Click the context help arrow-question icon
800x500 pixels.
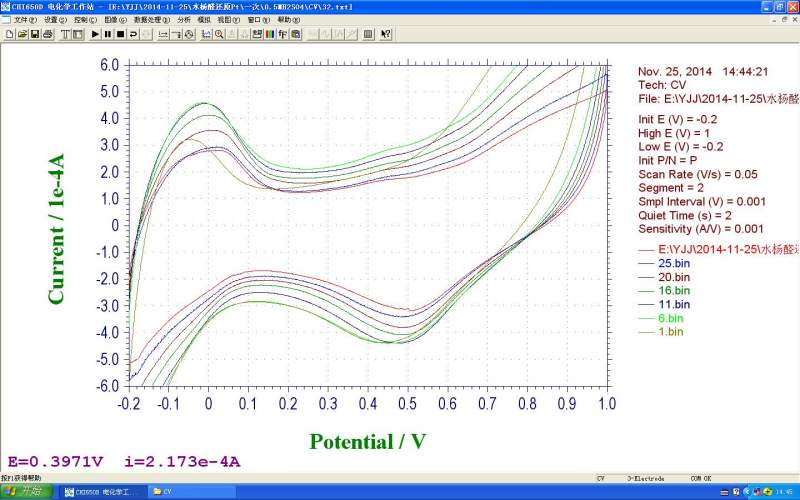coord(385,34)
